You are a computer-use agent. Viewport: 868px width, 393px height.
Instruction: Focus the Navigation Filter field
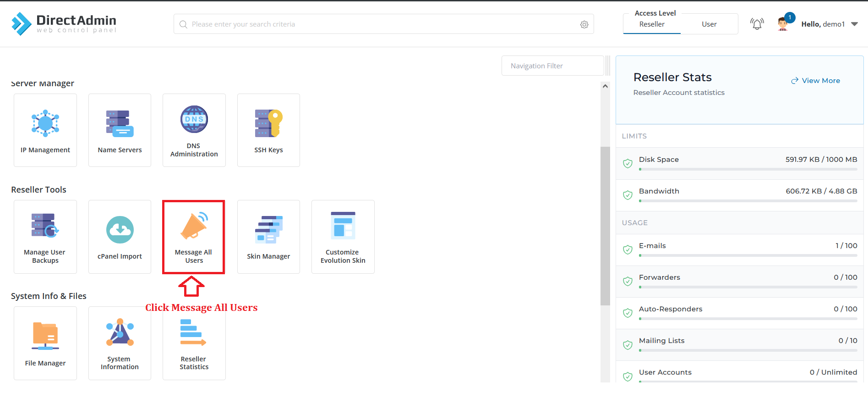tap(553, 66)
